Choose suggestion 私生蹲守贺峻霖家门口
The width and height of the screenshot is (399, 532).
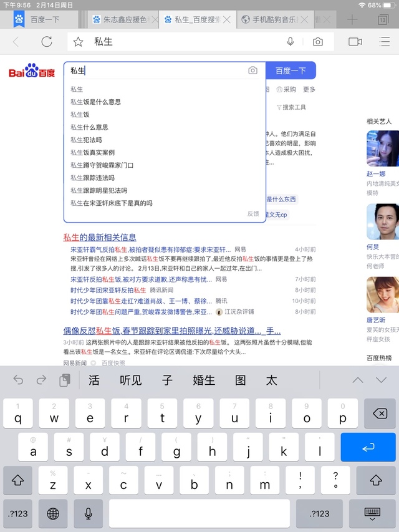pos(102,165)
